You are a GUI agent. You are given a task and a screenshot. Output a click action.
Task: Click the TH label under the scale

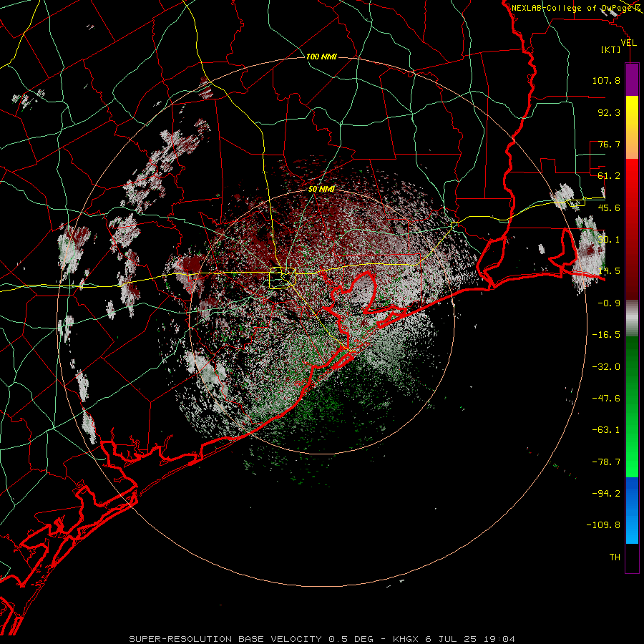[x=615, y=557]
